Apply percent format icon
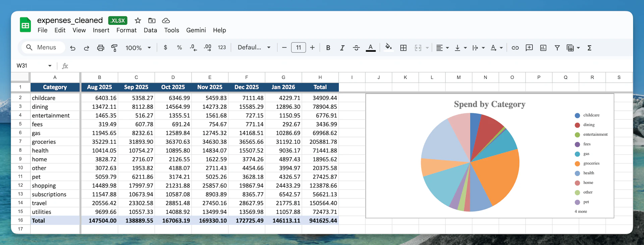The height and width of the screenshot is (245, 644). pyautogui.click(x=179, y=48)
